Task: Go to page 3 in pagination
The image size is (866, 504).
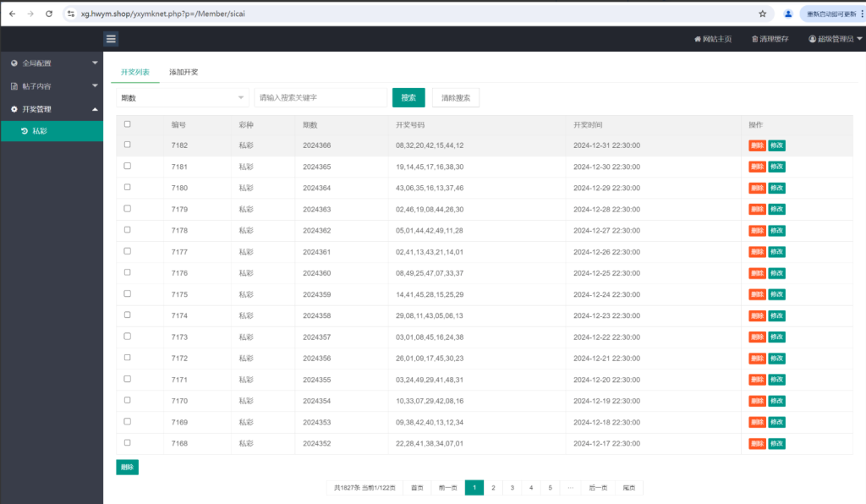Action: click(x=512, y=488)
